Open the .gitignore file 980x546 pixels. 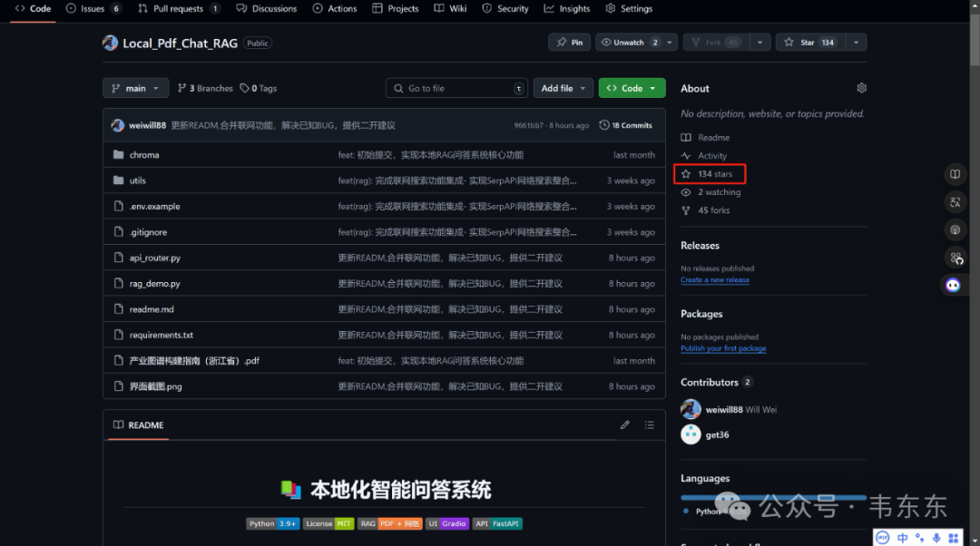[x=148, y=232]
